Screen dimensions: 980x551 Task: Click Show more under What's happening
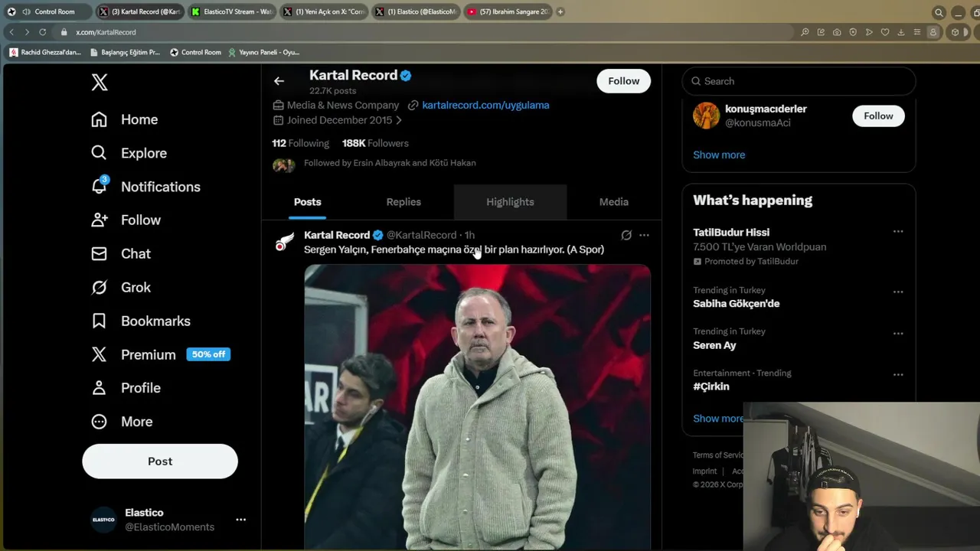[x=717, y=419]
